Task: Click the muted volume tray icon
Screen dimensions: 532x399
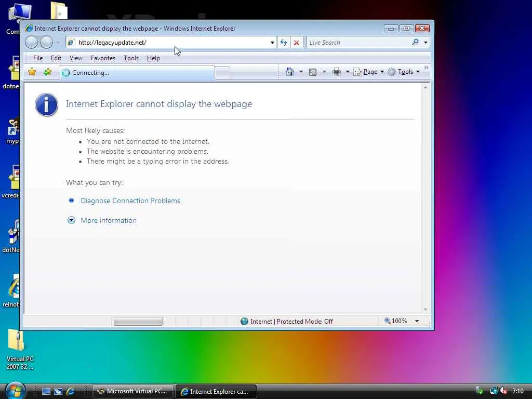Action: click(503, 391)
